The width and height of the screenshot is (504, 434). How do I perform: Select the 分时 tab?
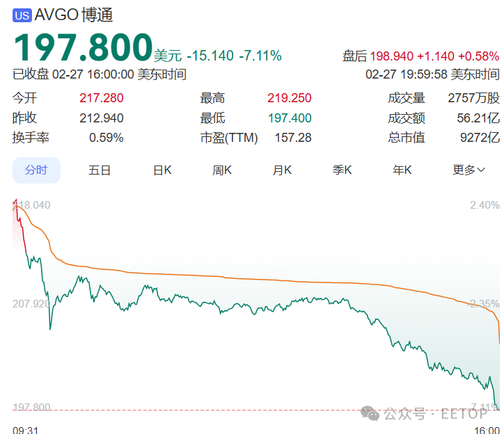click(x=36, y=170)
